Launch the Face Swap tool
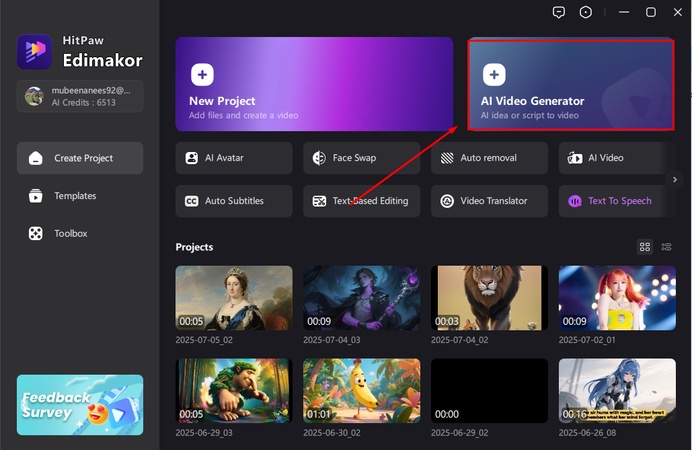Viewport: 692px width, 450px height. click(x=361, y=158)
